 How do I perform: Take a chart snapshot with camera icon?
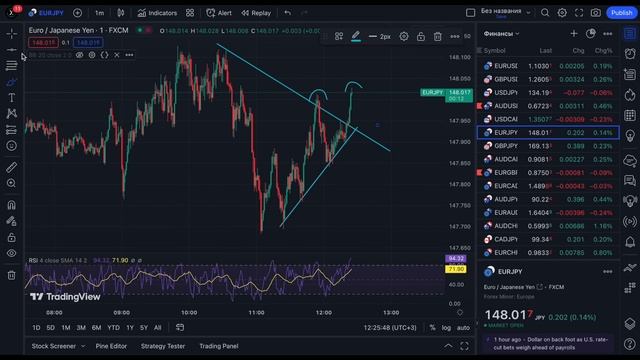coord(596,13)
